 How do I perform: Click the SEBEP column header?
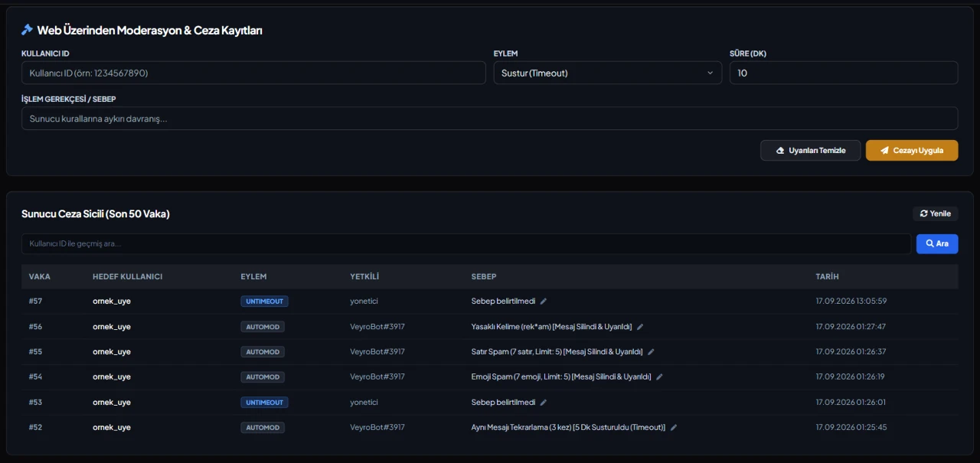[484, 276]
